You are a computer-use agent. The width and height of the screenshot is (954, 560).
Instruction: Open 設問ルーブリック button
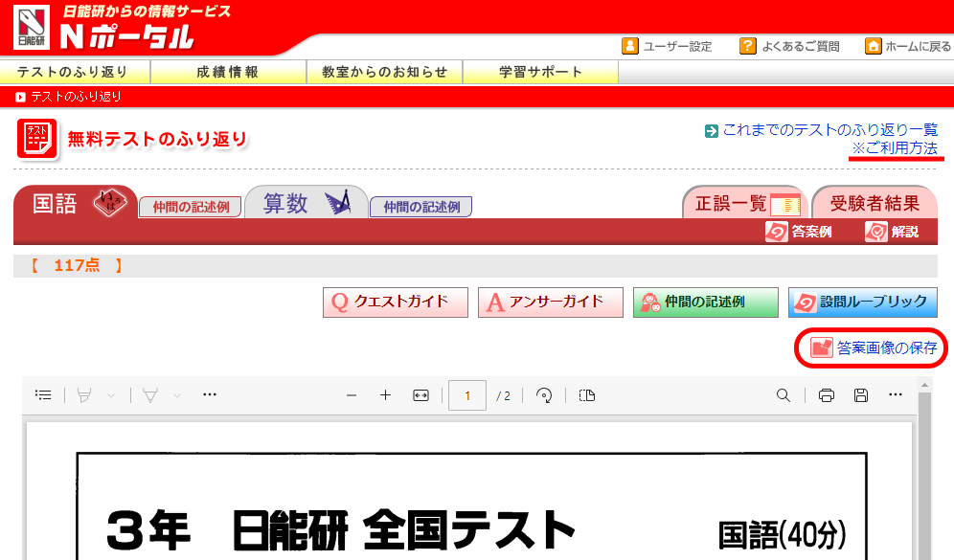[863, 302]
